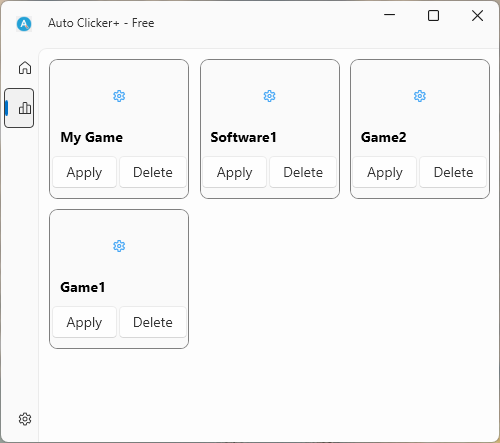The image size is (500, 443).
Task: Apply the Software1 profile
Action: [235, 172]
